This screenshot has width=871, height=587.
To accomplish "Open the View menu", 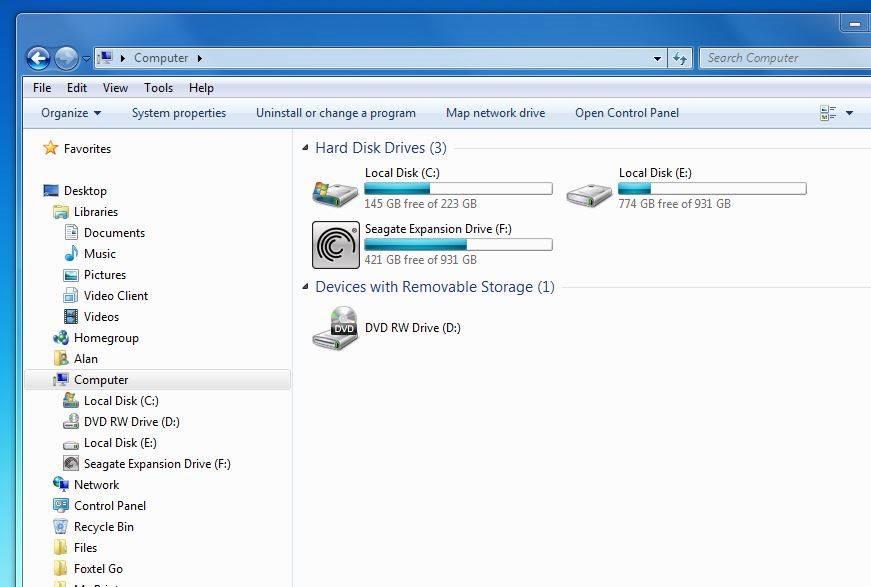I will 115,88.
